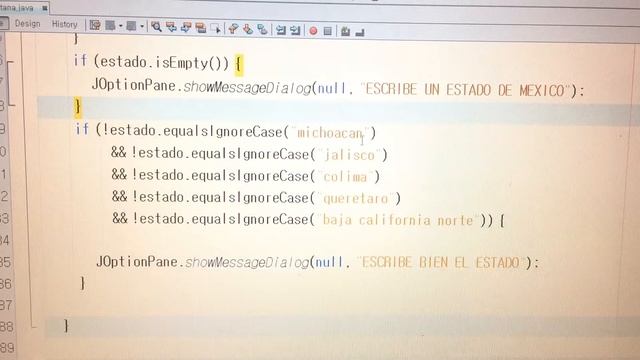
Task: Click the Comment code toolbar icon
Action: [345, 31]
